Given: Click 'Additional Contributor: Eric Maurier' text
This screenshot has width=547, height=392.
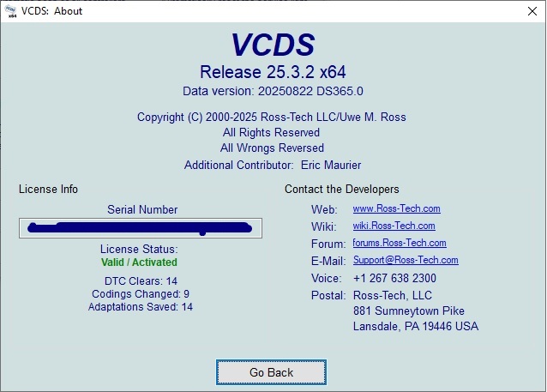Looking at the screenshot, I should pyautogui.click(x=273, y=165).
